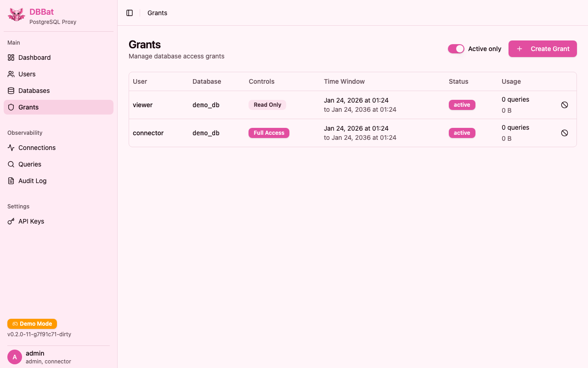Revoke the viewer grant with the no-entry icon
Viewport: 588px width, 368px height.
(x=564, y=104)
